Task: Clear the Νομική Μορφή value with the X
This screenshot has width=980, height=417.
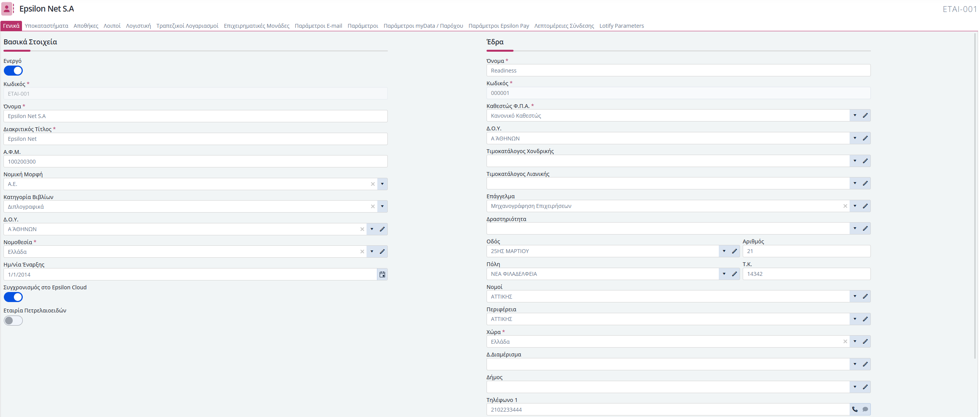Action: 373,184
